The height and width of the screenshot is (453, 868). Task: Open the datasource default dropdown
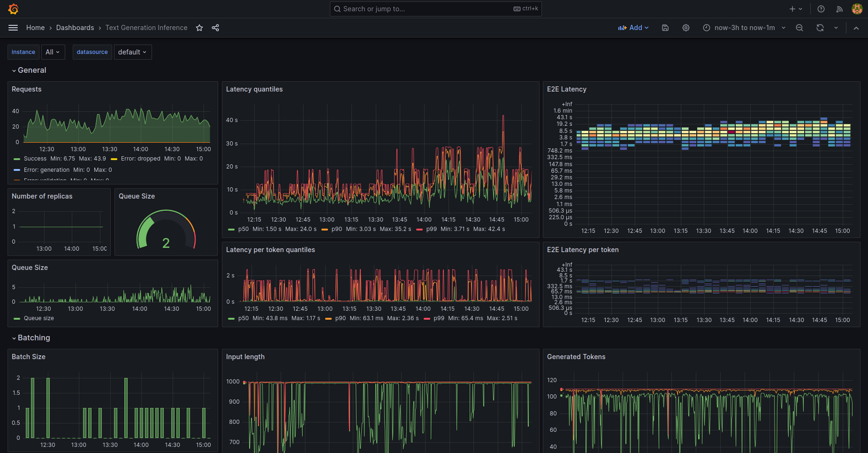pos(132,52)
